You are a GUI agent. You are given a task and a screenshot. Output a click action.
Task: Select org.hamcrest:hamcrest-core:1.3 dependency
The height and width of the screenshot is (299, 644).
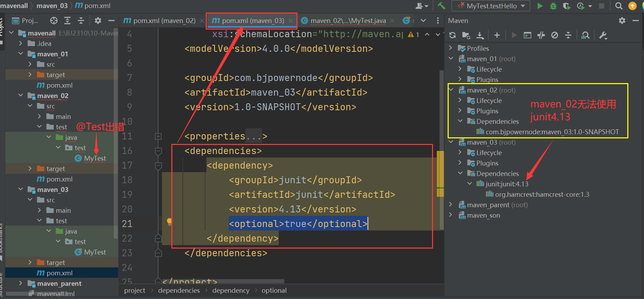point(538,194)
